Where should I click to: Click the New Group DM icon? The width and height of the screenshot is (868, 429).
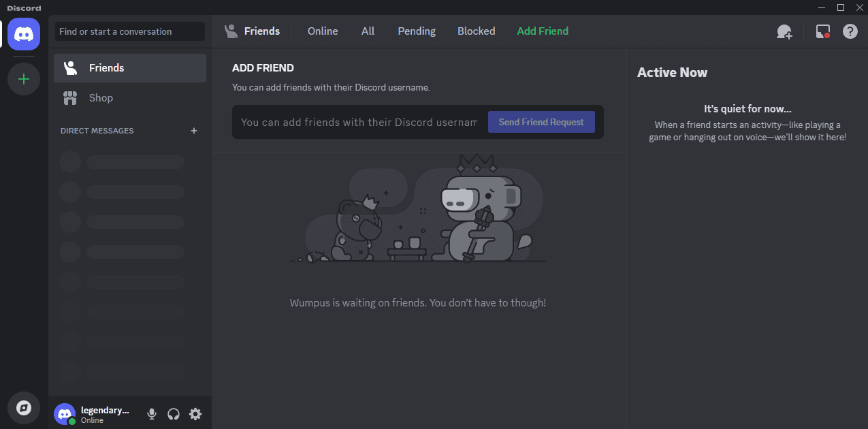784,31
